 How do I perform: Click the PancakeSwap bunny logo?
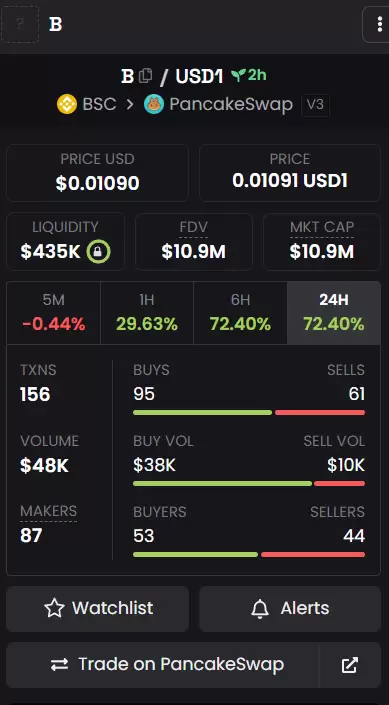coord(154,104)
